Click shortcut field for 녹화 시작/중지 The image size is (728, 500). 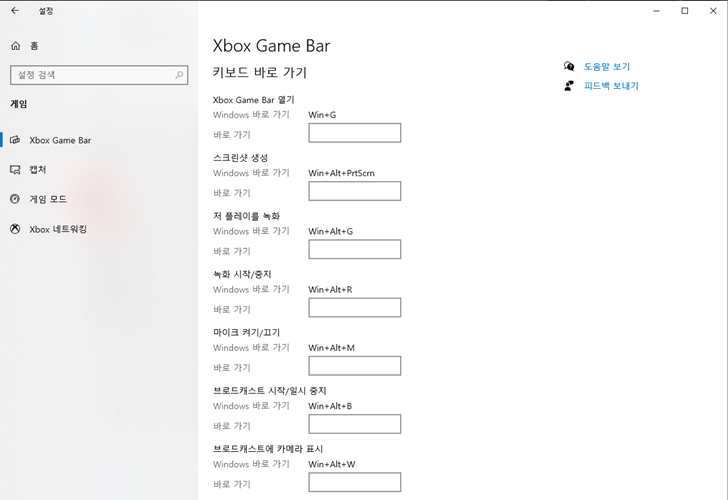[355, 307]
